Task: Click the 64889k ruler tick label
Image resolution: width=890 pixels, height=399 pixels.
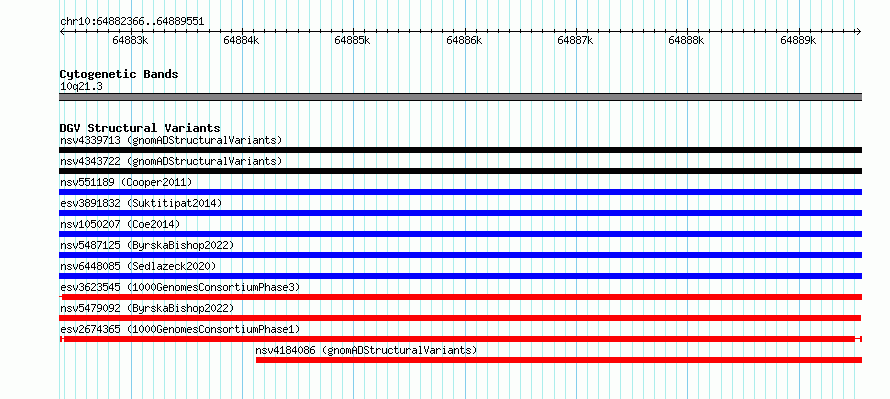Action: coord(798,40)
